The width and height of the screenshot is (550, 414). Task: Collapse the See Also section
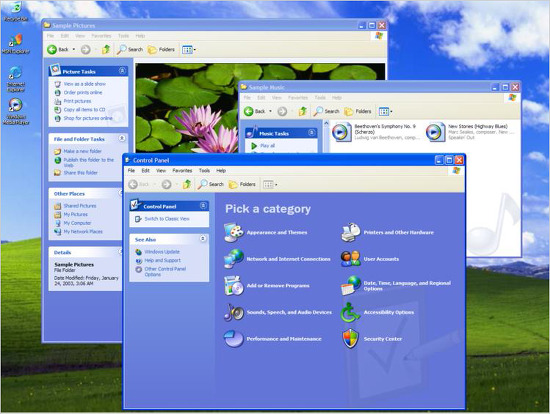203,239
